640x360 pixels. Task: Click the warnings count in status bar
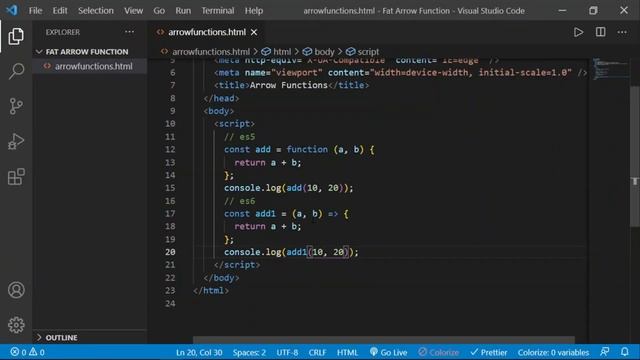point(36,352)
